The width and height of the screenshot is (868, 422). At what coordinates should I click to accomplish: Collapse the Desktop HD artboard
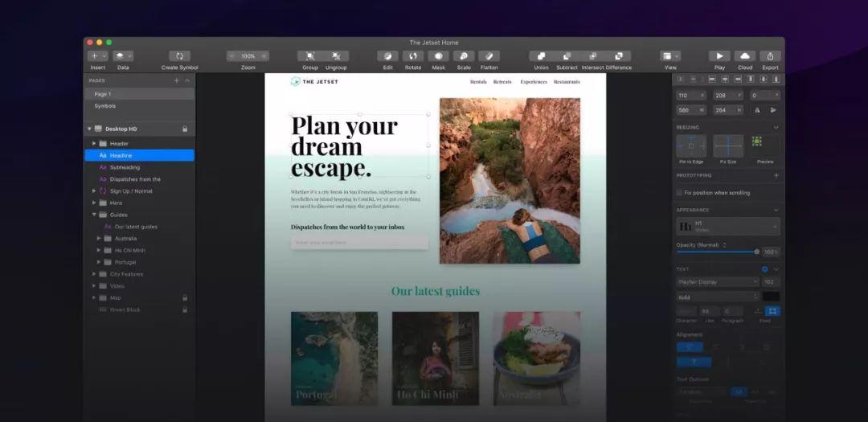tap(89, 129)
